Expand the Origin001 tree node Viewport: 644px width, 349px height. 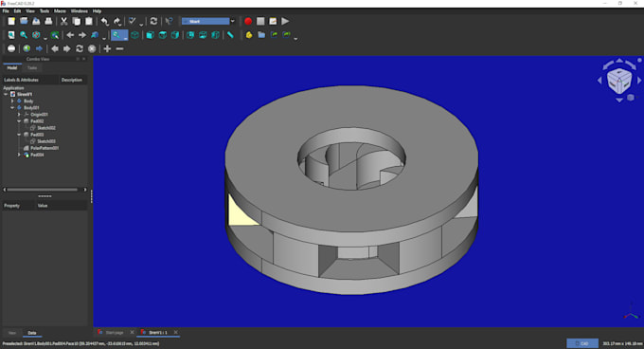pos(19,114)
